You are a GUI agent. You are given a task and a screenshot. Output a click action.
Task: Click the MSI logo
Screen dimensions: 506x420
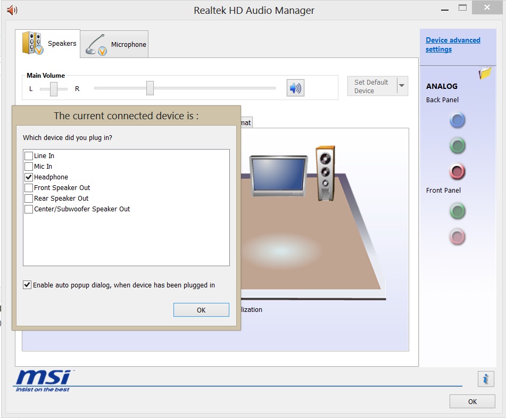[x=44, y=381]
